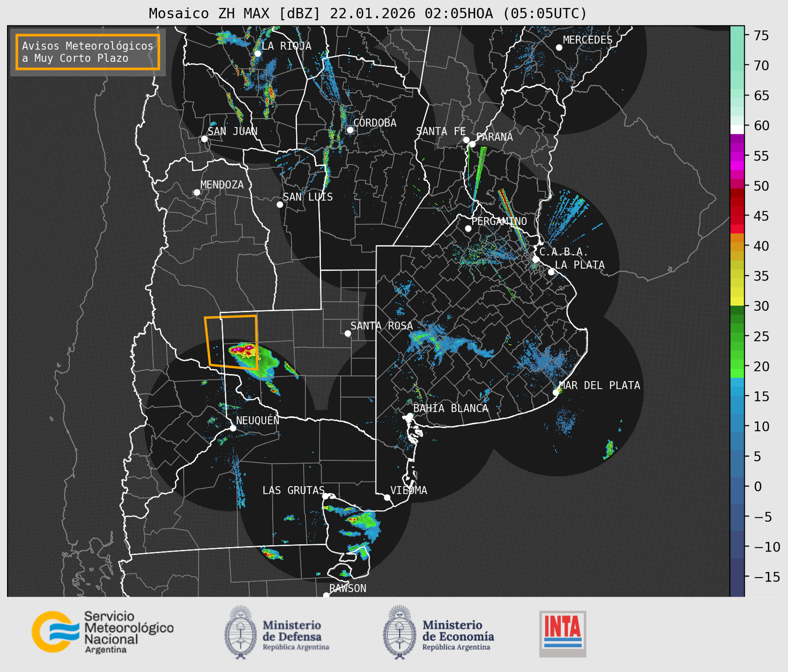Viewport: 788px width, 672px height.
Task: Click the Servicio Meteorológico Nacional Argentina text
Action: pos(128,632)
